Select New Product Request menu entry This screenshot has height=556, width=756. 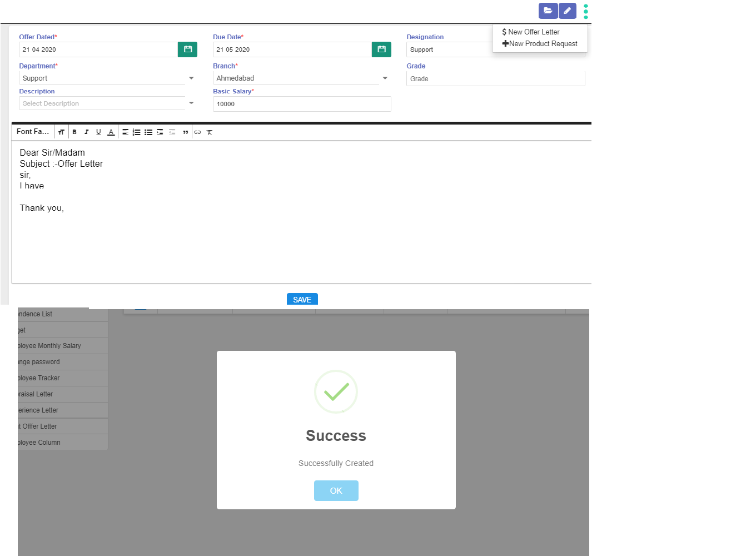coord(540,43)
